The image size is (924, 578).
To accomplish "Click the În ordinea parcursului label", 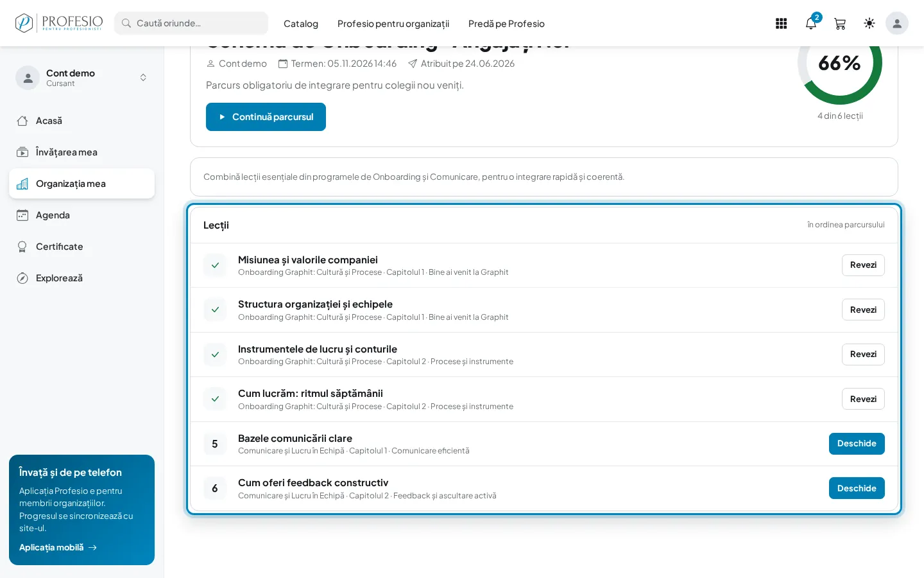I will pos(846,225).
